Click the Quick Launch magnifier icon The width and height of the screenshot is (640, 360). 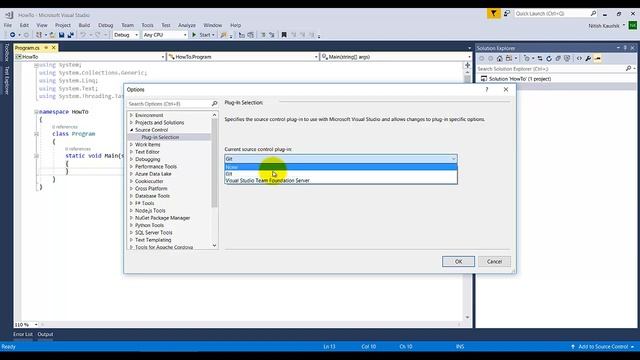click(x=593, y=13)
